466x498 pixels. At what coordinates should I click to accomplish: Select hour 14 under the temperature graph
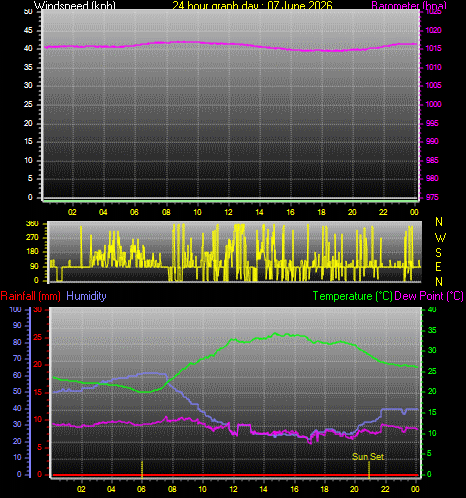263,489
